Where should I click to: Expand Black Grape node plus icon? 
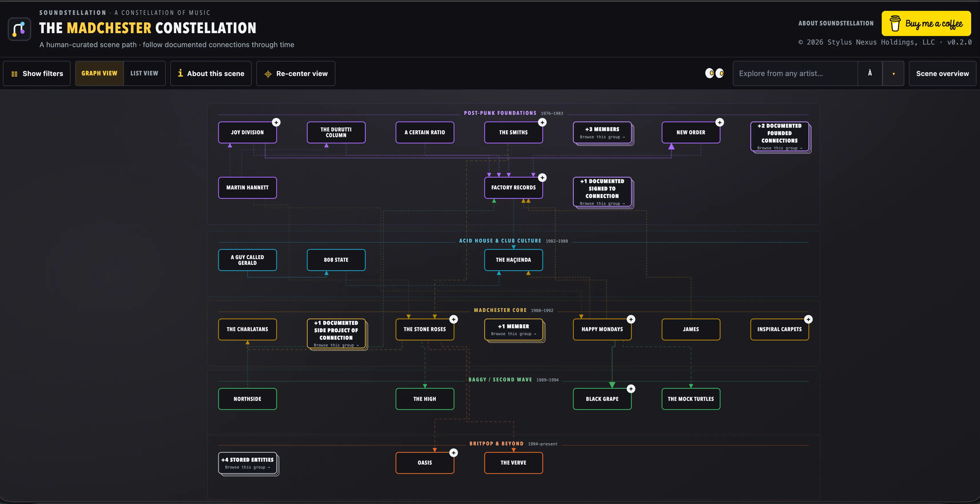click(631, 389)
